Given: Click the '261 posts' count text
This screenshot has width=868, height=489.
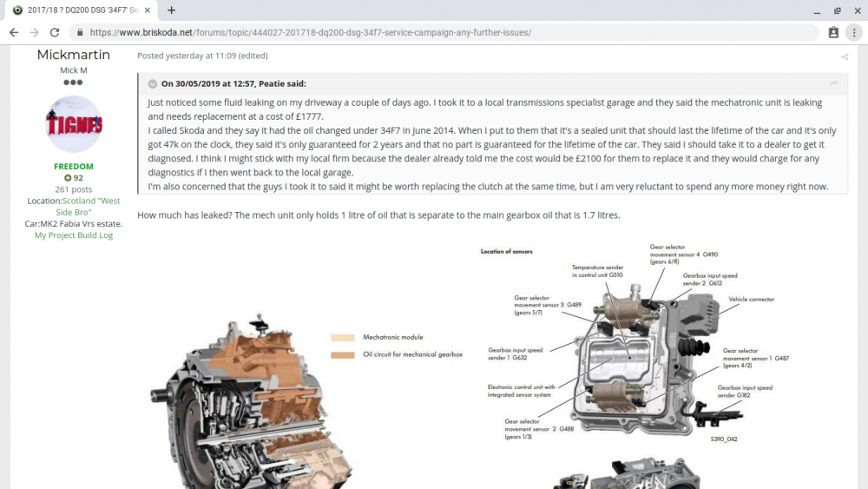Looking at the screenshot, I should [x=74, y=189].
